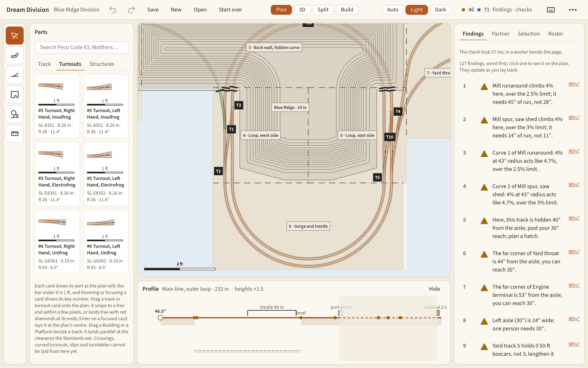Select #6 Turnout Left Hand Unifrog card

coord(106,241)
